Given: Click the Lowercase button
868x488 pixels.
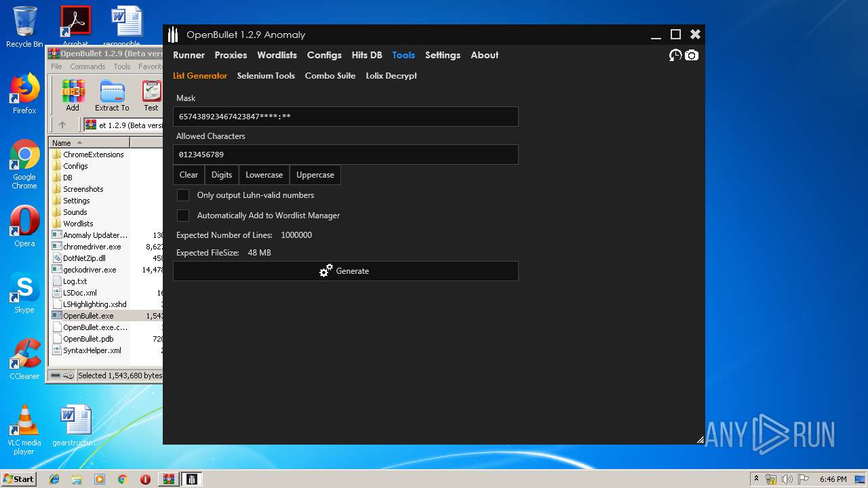Looking at the screenshot, I should pos(264,175).
